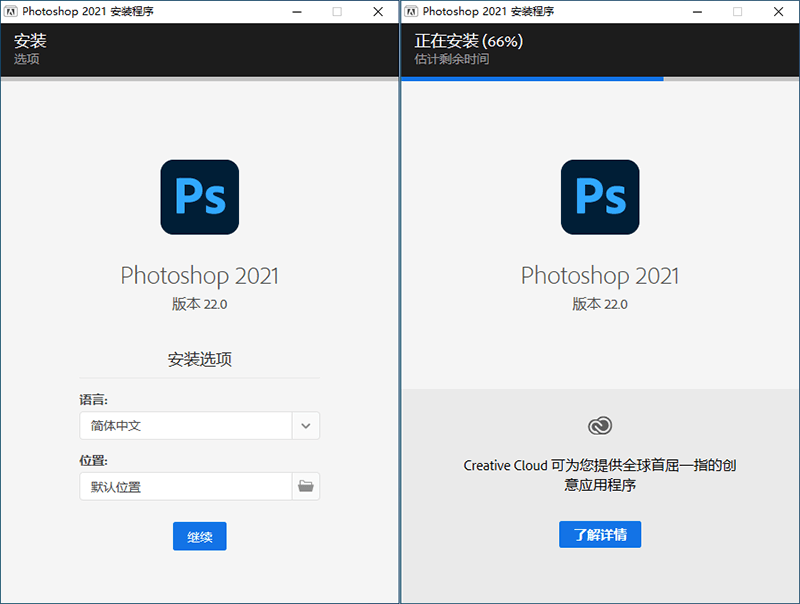Click the 语言: label
The height and width of the screenshot is (604, 800).
tap(93, 399)
